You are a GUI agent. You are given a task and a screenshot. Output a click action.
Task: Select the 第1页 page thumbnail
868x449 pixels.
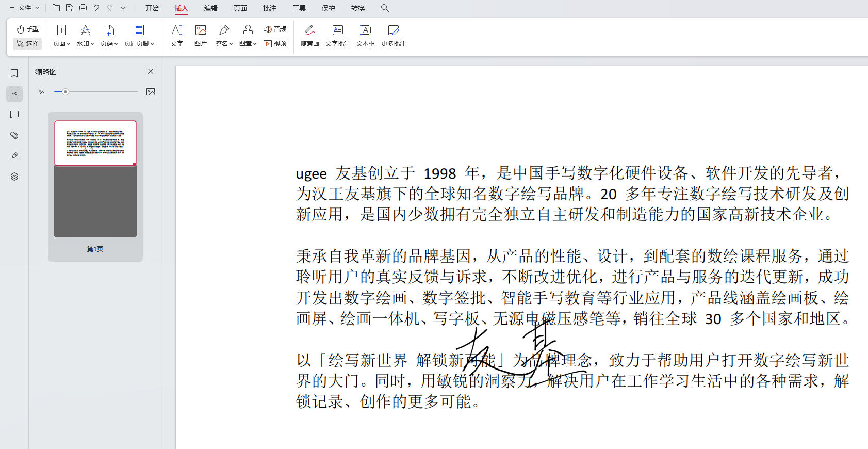(95, 179)
